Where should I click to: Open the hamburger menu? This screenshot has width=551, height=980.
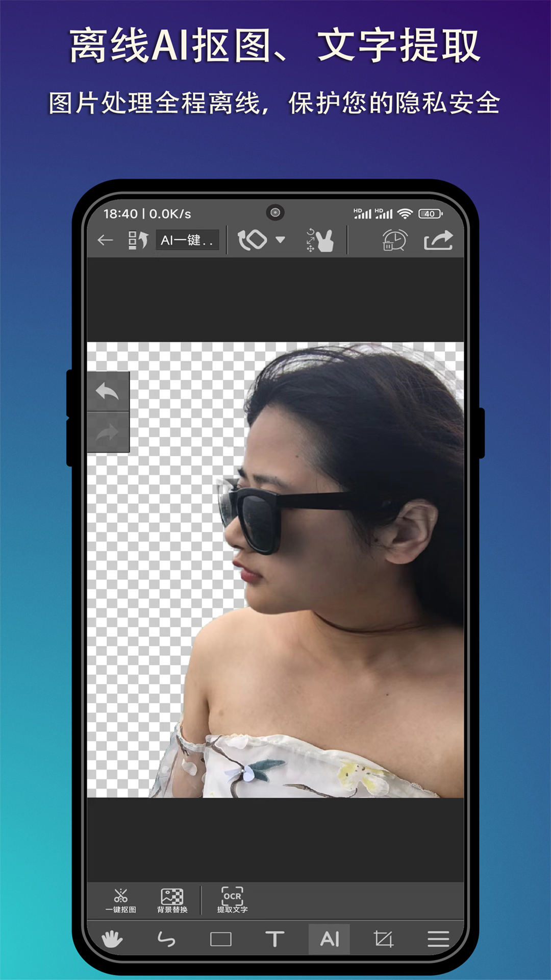tap(438, 939)
